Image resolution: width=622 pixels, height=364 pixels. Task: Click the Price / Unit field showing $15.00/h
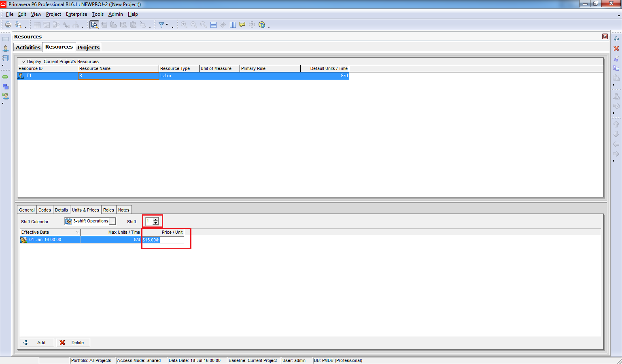pos(163,240)
